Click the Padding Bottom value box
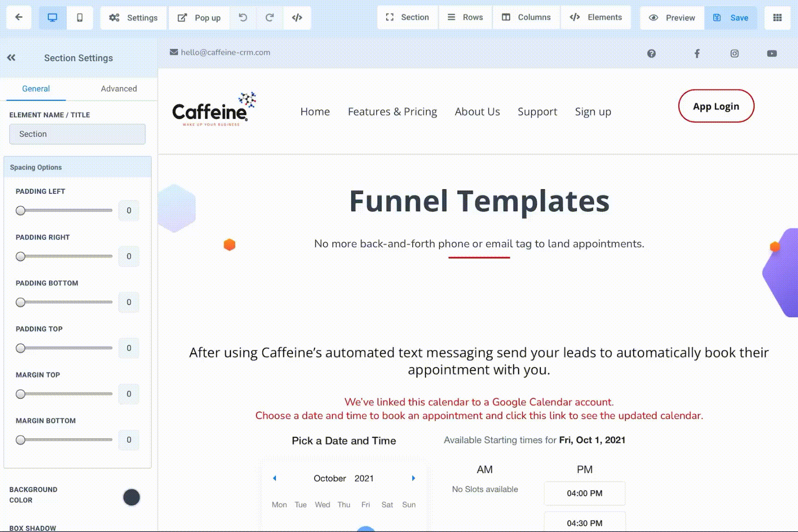This screenshot has height=532, width=798. pyautogui.click(x=129, y=302)
